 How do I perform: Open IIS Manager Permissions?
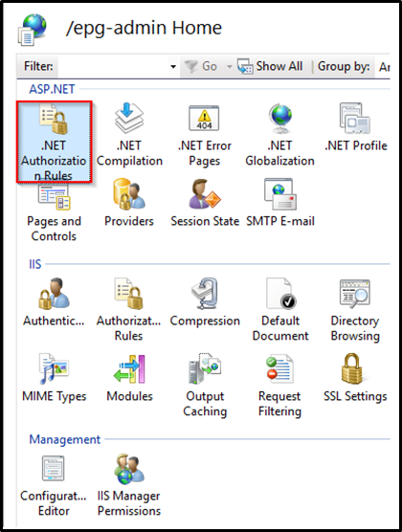[129, 485]
